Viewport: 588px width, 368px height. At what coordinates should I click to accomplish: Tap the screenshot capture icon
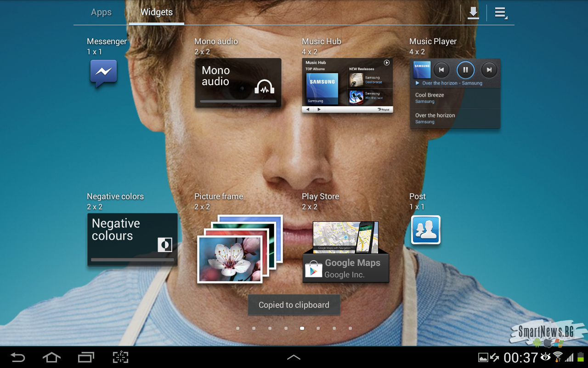[x=120, y=357]
